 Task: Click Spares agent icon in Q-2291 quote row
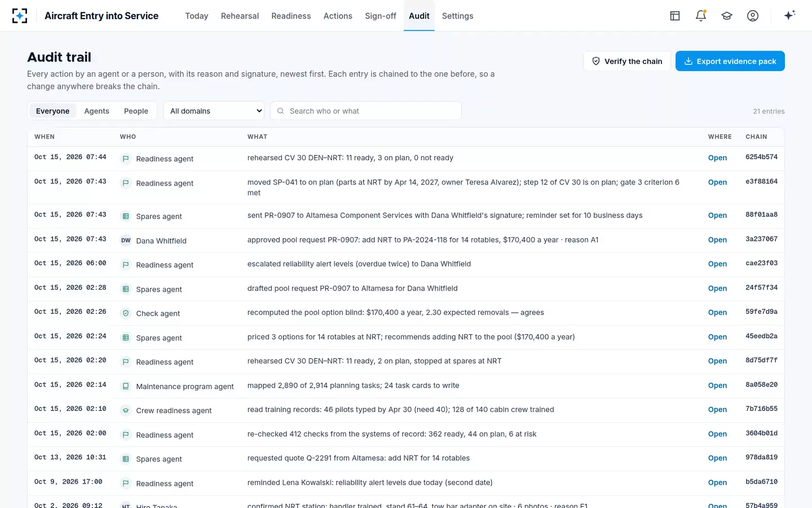[126, 459]
